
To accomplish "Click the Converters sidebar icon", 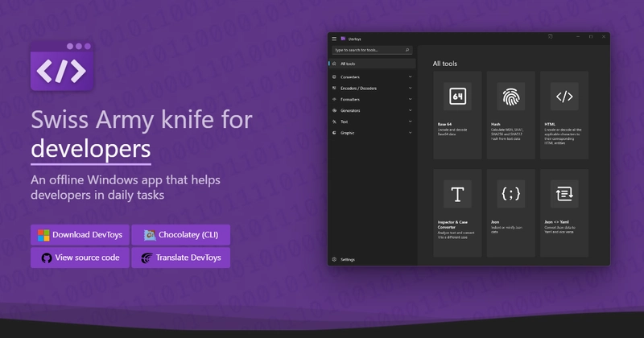I will (334, 76).
